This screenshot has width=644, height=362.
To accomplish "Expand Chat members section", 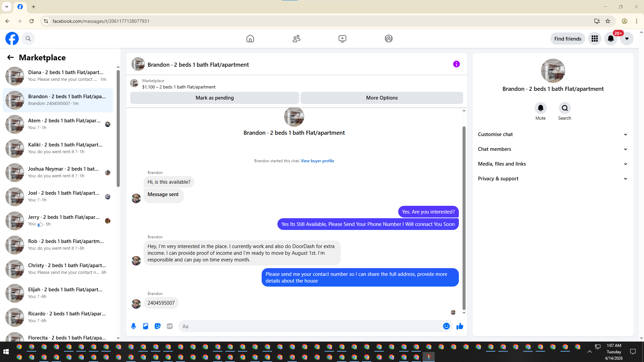I will pyautogui.click(x=552, y=149).
